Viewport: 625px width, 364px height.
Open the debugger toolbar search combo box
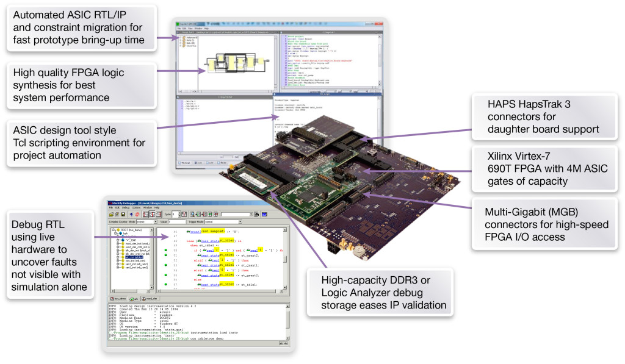coord(237,214)
